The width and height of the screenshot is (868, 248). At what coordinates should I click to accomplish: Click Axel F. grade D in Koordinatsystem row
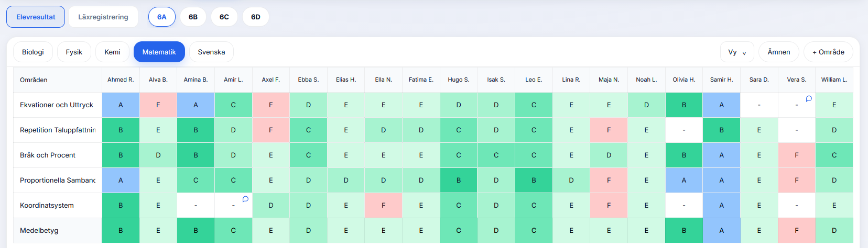coord(271,205)
